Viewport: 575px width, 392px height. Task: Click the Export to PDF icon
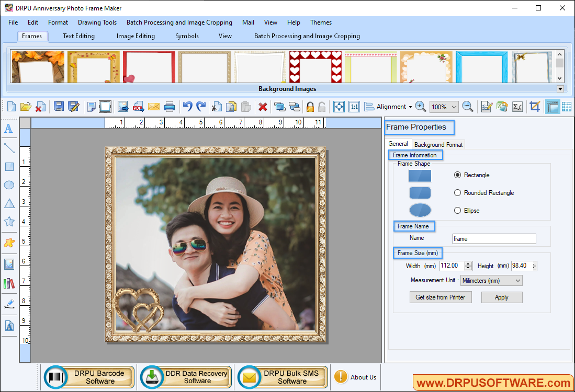click(138, 107)
